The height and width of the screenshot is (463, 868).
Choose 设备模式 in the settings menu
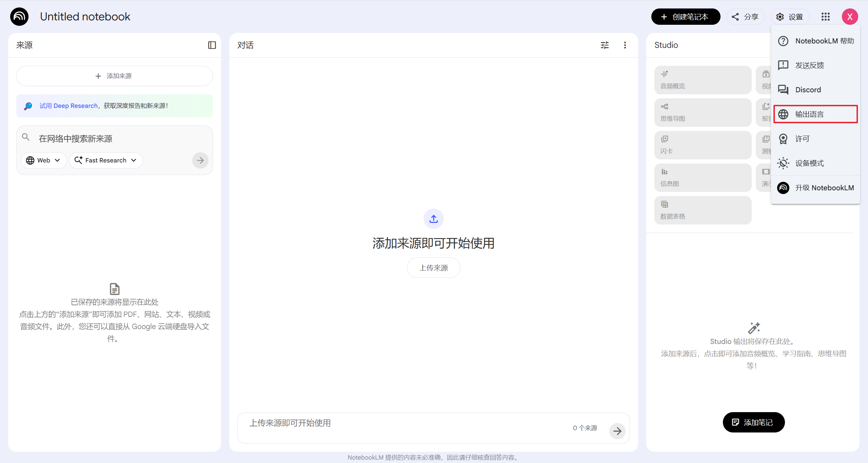[815, 163]
